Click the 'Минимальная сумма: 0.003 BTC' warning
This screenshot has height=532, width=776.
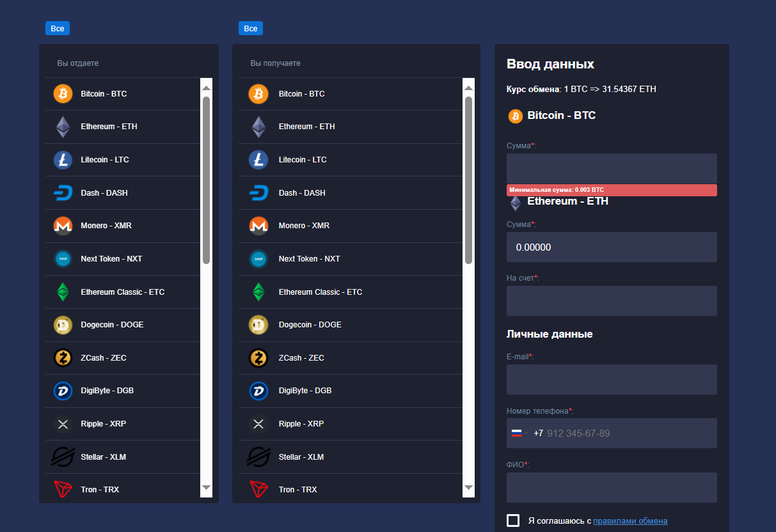tap(612, 190)
